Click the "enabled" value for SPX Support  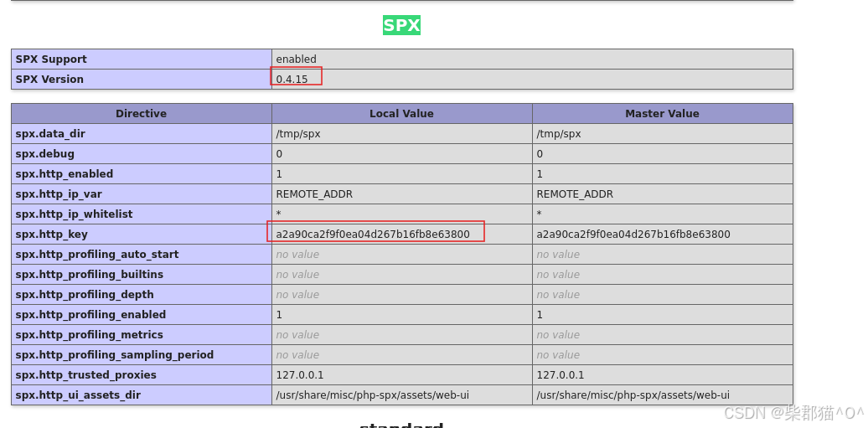coord(296,59)
